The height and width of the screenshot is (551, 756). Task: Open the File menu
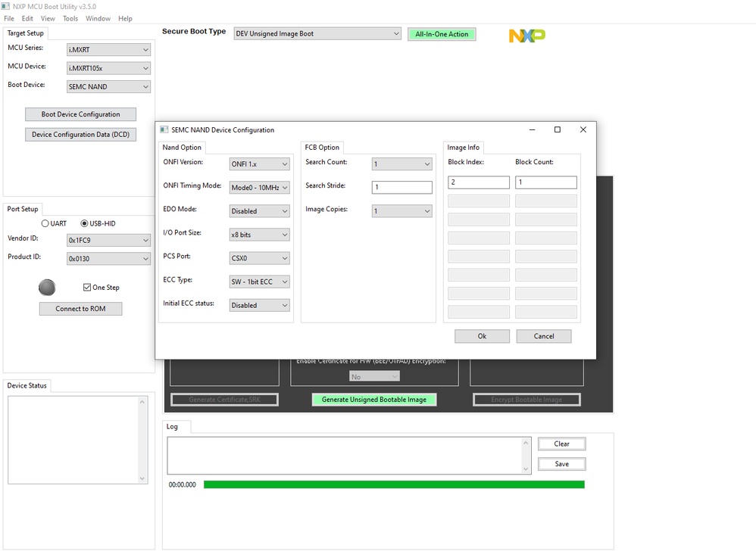pyautogui.click(x=9, y=18)
